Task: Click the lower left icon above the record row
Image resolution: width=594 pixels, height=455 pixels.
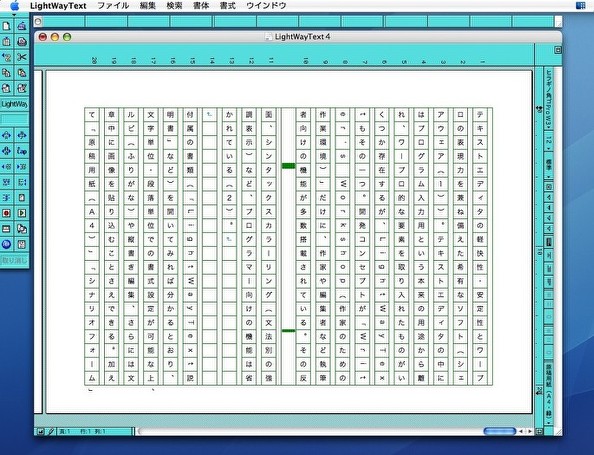Action: point(6,198)
